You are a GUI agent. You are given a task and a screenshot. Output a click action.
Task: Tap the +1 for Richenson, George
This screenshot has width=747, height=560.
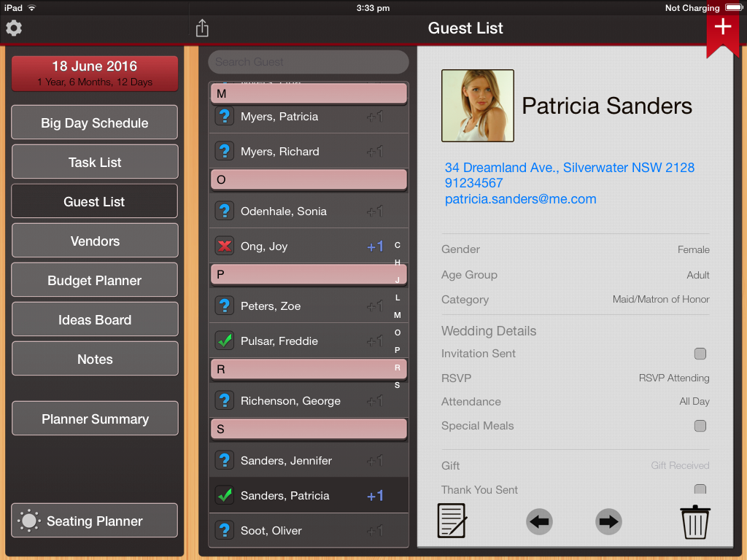click(376, 400)
